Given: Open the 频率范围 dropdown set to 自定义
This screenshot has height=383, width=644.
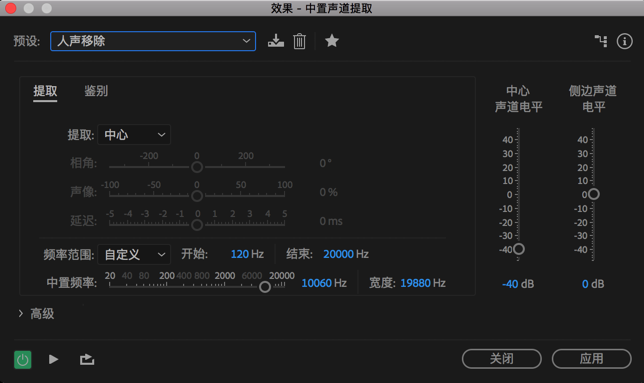Looking at the screenshot, I should 134,255.
